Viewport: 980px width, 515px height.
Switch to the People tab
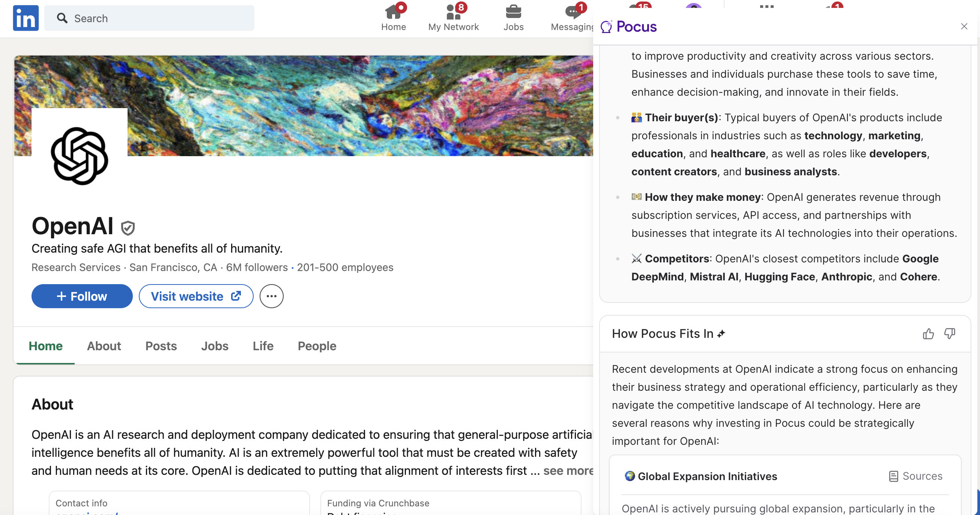317,346
